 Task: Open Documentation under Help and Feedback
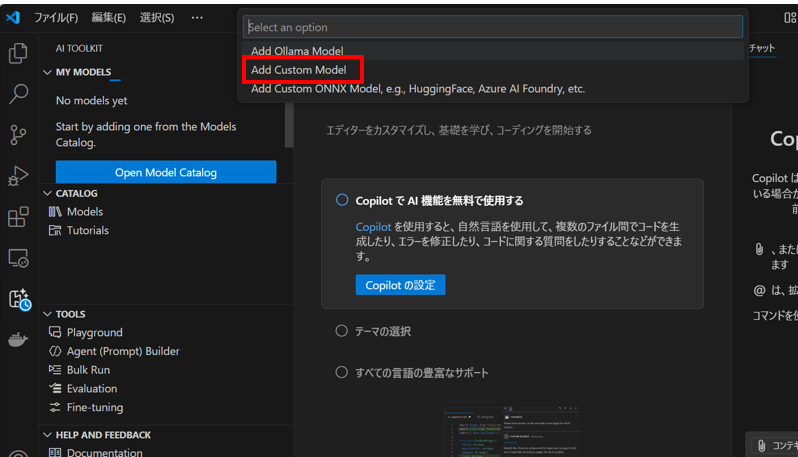(104, 452)
